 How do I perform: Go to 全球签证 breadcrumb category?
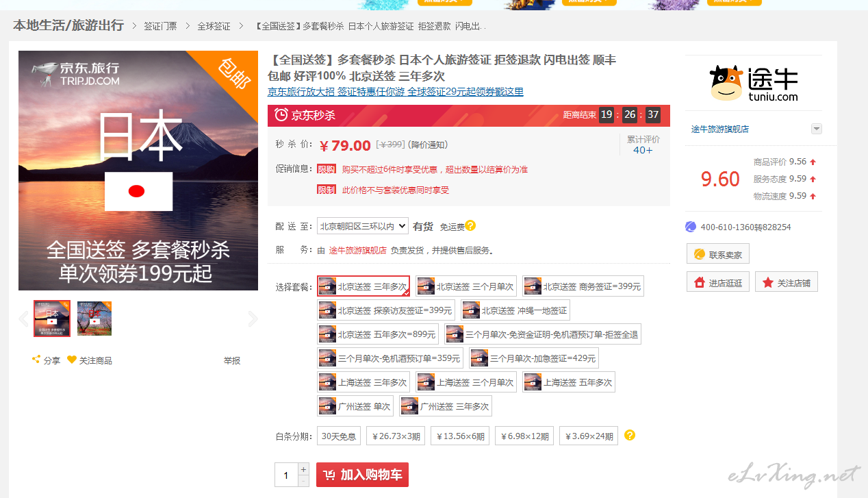point(214,26)
